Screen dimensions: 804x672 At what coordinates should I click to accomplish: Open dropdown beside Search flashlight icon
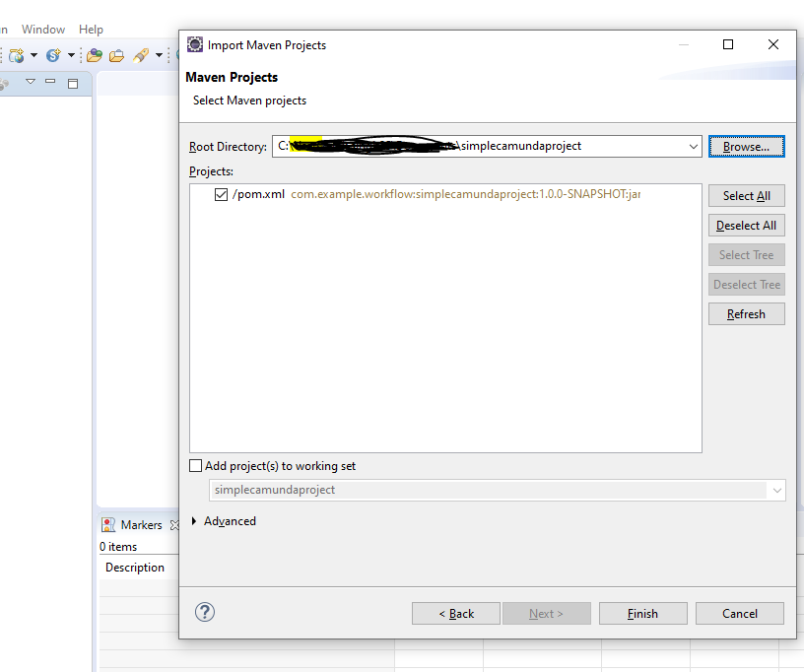159,55
